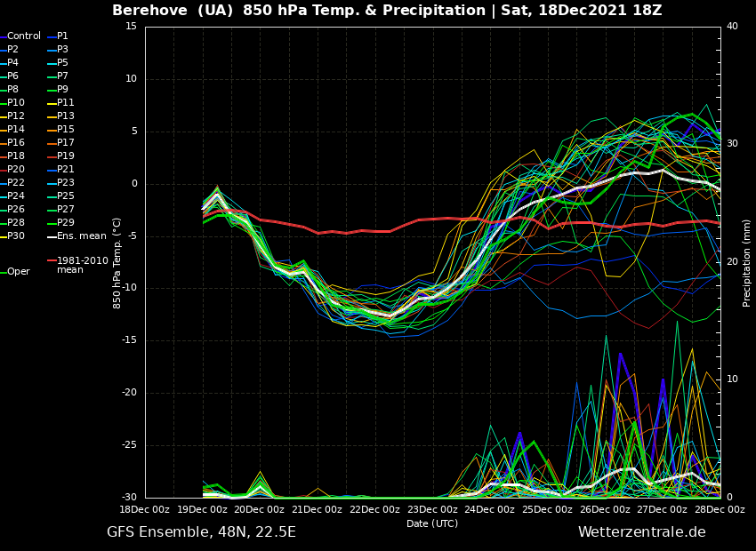
Task: Click the 850 hPa Temp. left axis title
Action: 117,262
